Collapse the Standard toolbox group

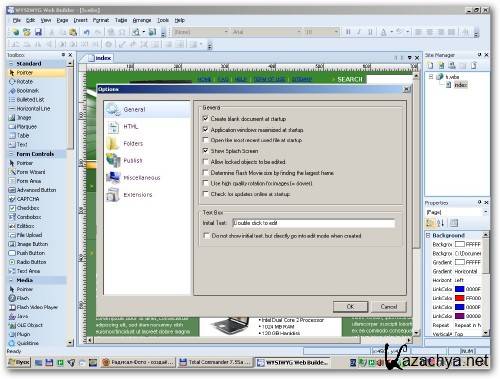pos(11,64)
